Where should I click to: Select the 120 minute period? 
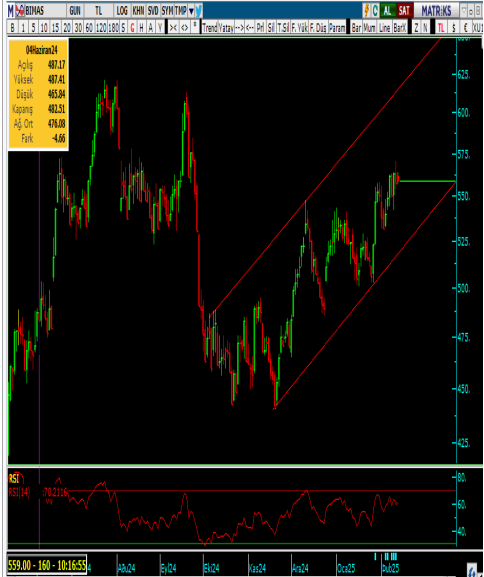[101, 28]
